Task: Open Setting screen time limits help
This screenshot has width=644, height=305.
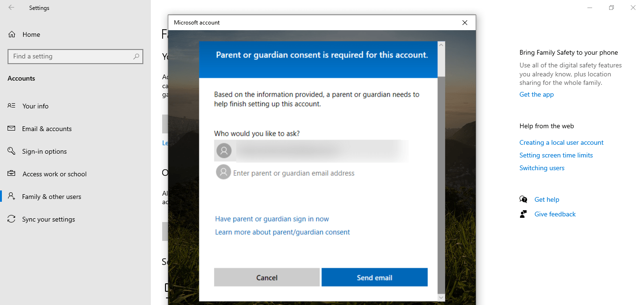Action: click(x=556, y=155)
